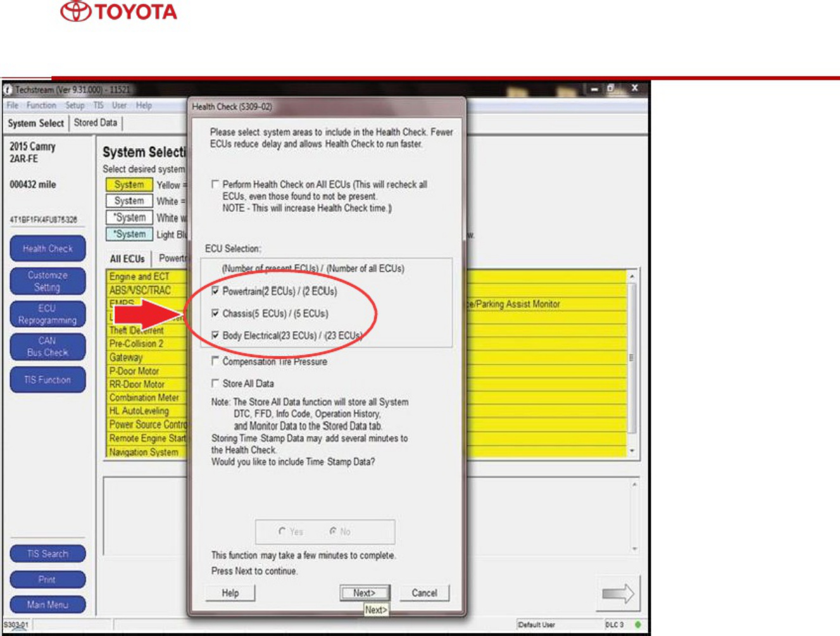The width and height of the screenshot is (840, 636).
Task: Open the TIS menu
Action: click(x=98, y=106)
